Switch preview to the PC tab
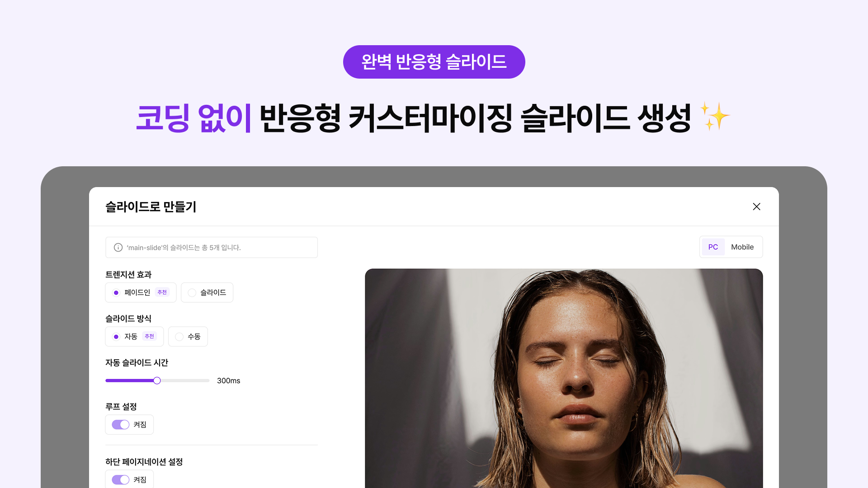Image resolution: width=868 pixels, height=488 pixels. (x=713, y=247)
